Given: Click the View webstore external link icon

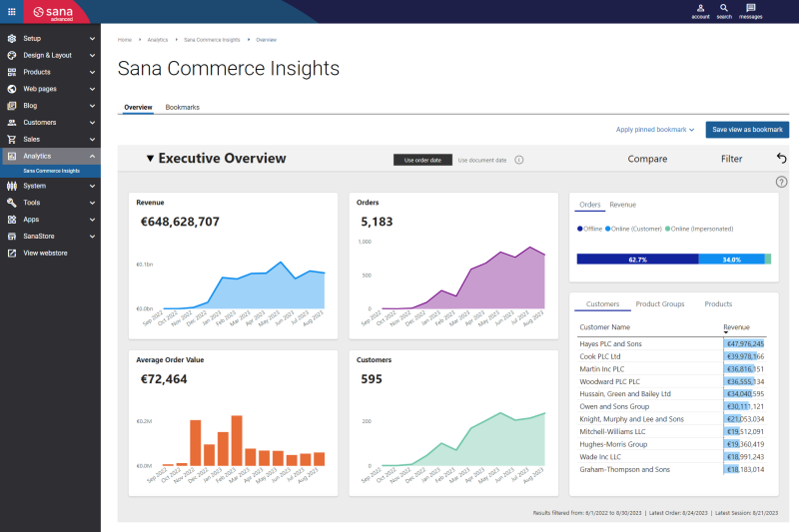Looking at the screenshot, I should [12, 253].
